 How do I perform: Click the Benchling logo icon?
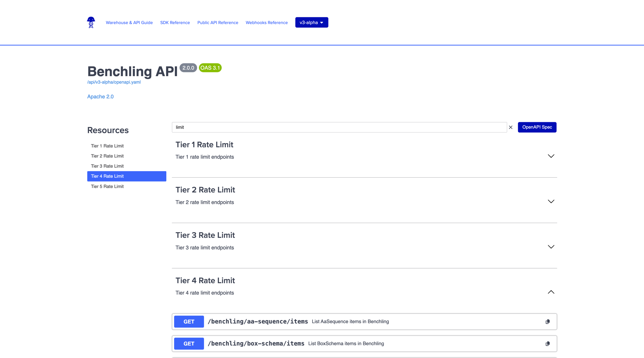coord(91,23)
